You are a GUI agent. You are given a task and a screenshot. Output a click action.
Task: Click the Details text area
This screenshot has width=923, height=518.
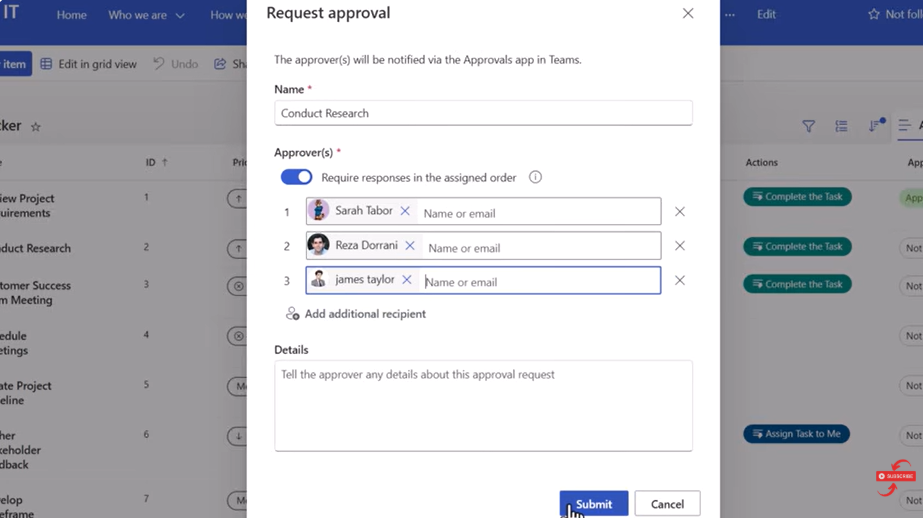(483, 406)
